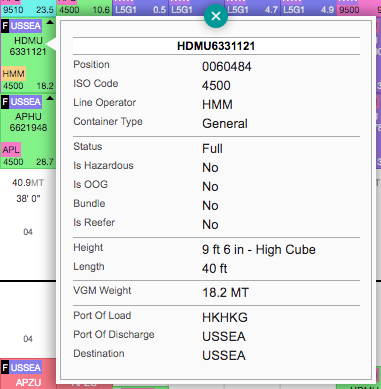Click the 9510 23.5 cell in top row
The image size is (381, 389).
tap(28, 8)
